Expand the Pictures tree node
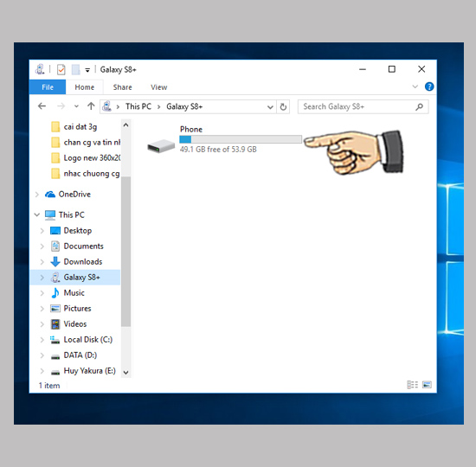This screenshot has height=467, width=476. (x=42, y=309)
